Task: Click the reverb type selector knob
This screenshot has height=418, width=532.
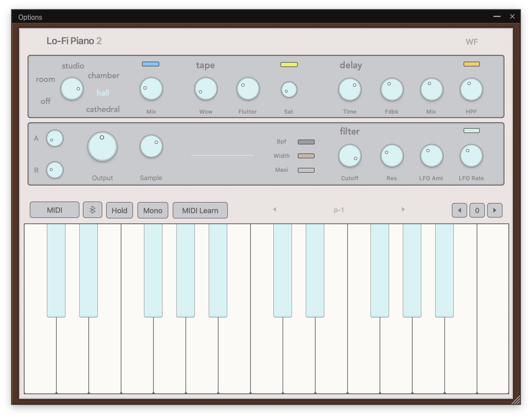Action: (72, 89)
